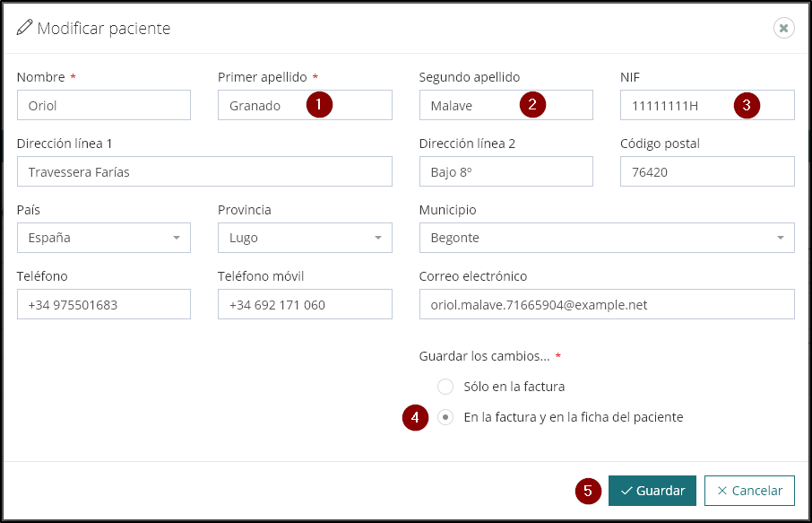The width and height of the screenshot is (812, 523).
Task: Click the pencil icon beside Modificar paciente title
Action: click(x=24, y=28)
